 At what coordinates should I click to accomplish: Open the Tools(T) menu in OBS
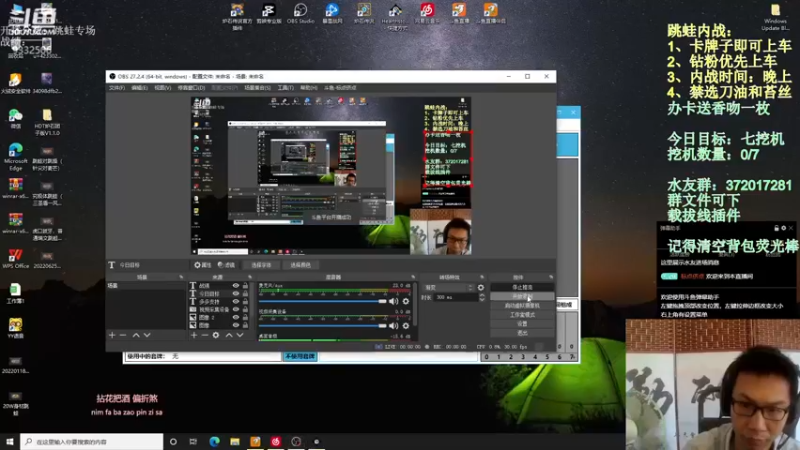(x=286, y=88)
